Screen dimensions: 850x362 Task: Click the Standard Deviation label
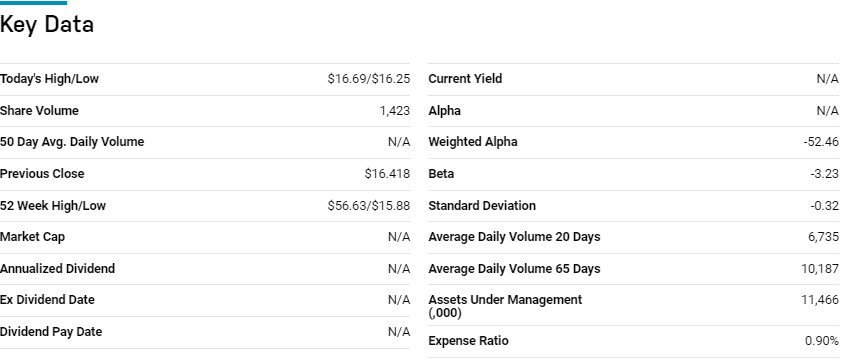point(482,206)
